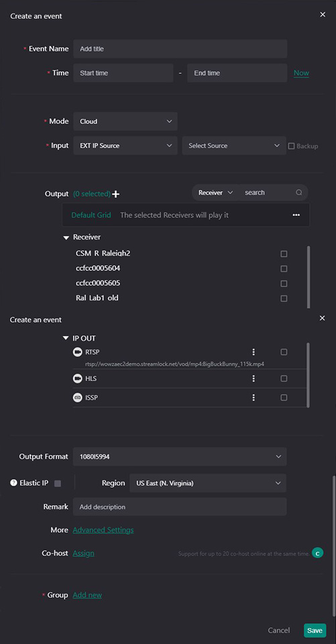Open Advanced Settings link
336x644 pixels.
click(x=103, y=530)
